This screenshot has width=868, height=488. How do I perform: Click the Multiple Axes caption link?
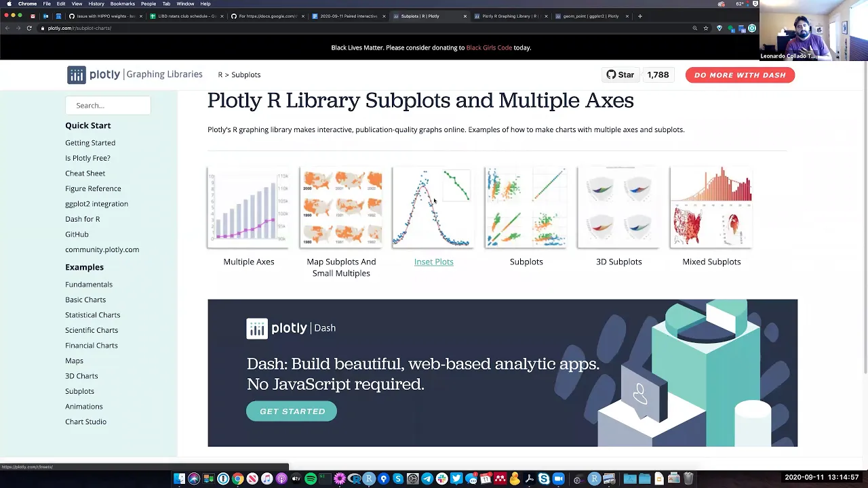click(249, 262)
